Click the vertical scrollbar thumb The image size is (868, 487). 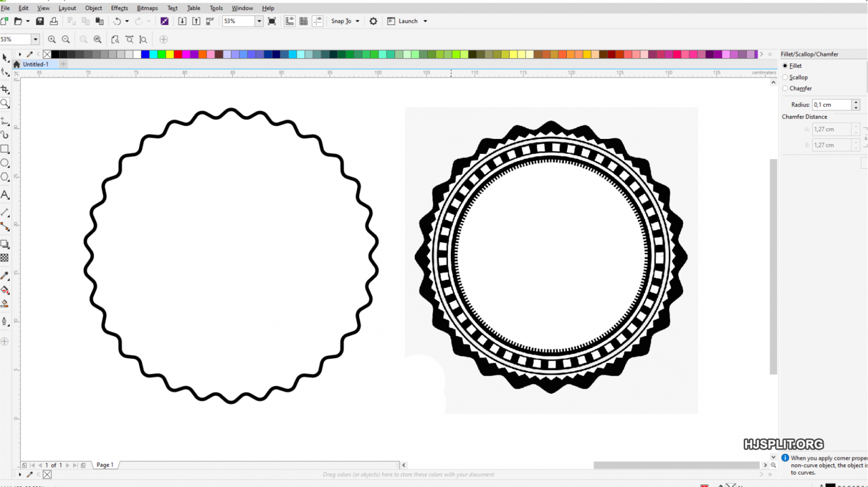click(773, 267)
